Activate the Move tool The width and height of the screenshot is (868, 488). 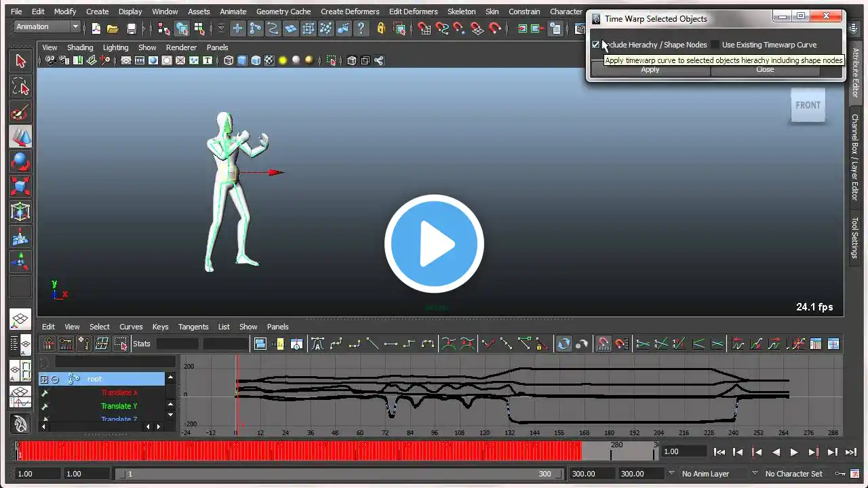pos(20,137)
